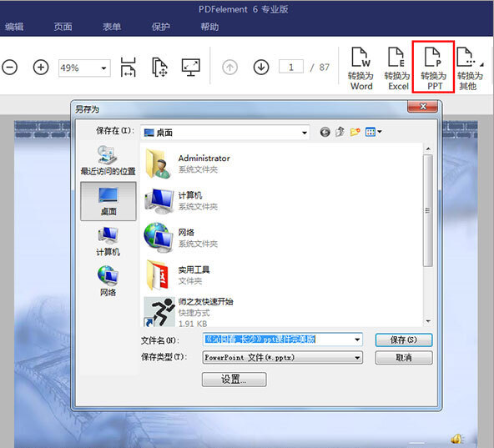Expand the save location 桌面 dropdown
Screen dimensions: 494x448
click(305, 133)
